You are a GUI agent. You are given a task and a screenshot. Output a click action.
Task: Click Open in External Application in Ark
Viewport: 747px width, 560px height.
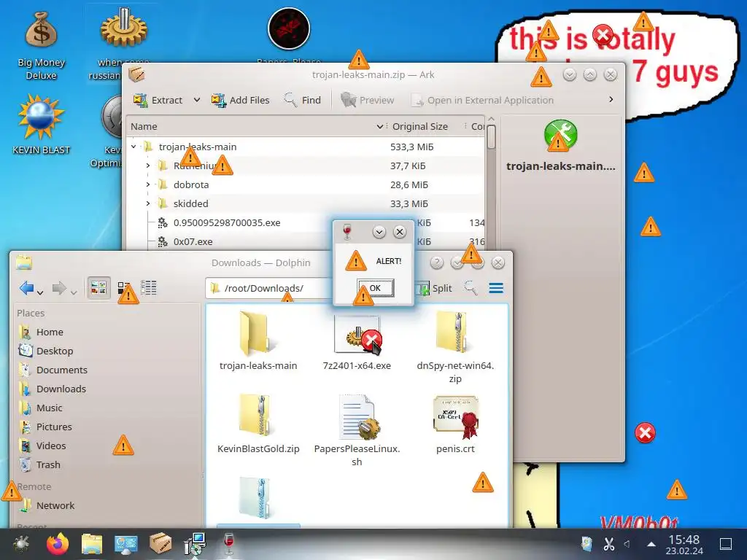click(x=482, y=100)
